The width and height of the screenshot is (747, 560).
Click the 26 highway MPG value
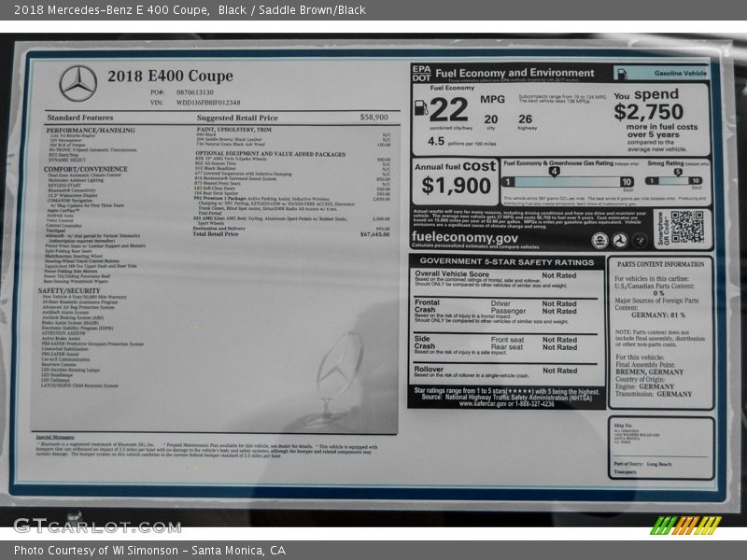click(525, 119)
